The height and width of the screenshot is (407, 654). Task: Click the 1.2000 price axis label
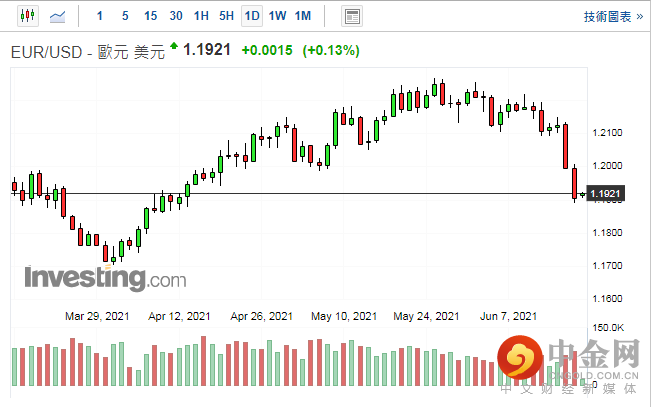(607, 166)
